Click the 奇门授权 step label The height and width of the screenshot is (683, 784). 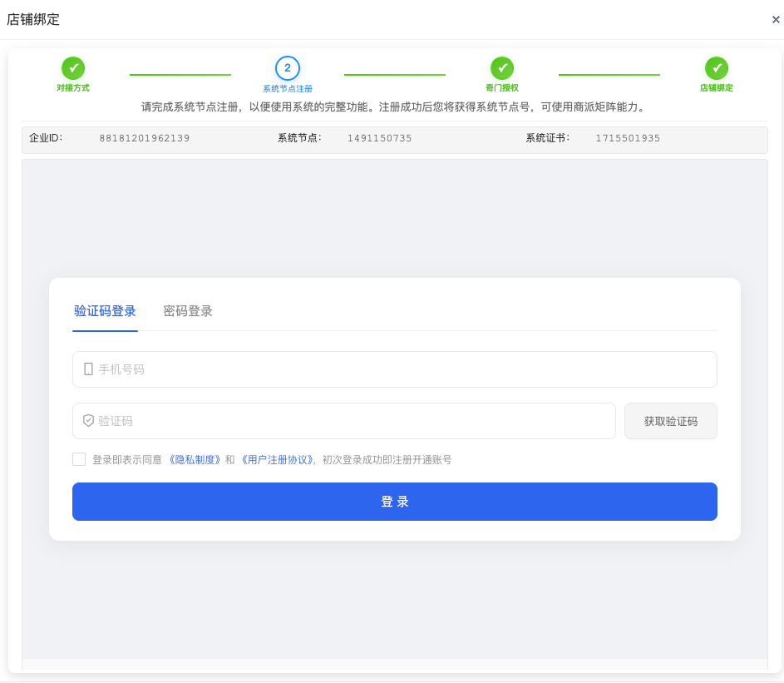point(502,87)
